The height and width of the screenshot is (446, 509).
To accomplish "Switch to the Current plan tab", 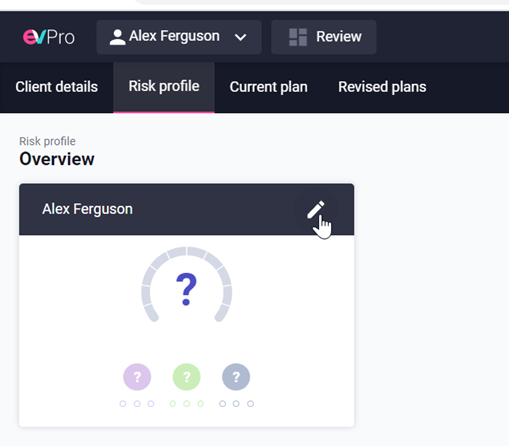I will (x=268, y=87).
